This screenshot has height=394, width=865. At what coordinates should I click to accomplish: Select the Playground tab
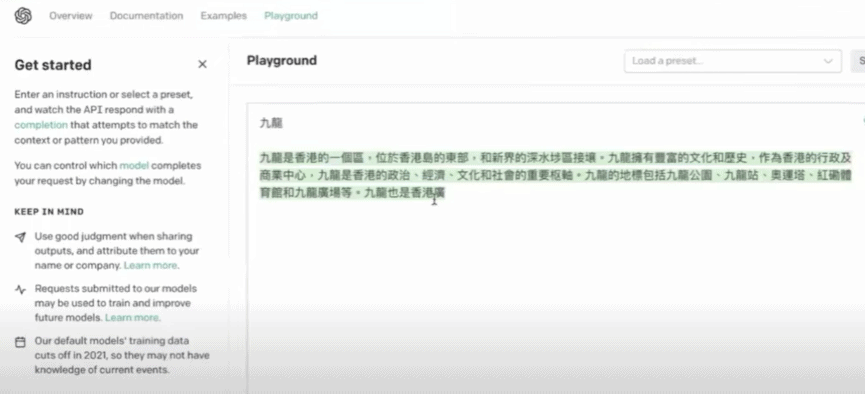point(291,16)
